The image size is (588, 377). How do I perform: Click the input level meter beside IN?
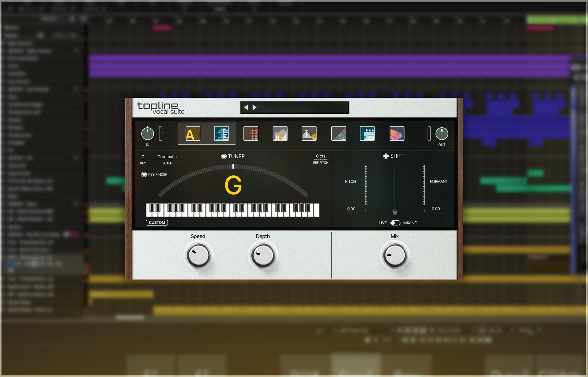pos(161,134)
